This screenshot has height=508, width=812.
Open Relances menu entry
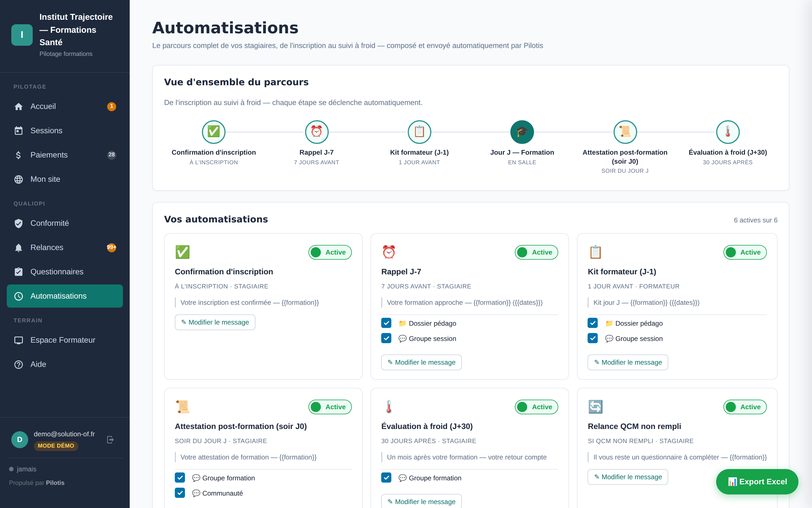[x=65, y=248]
